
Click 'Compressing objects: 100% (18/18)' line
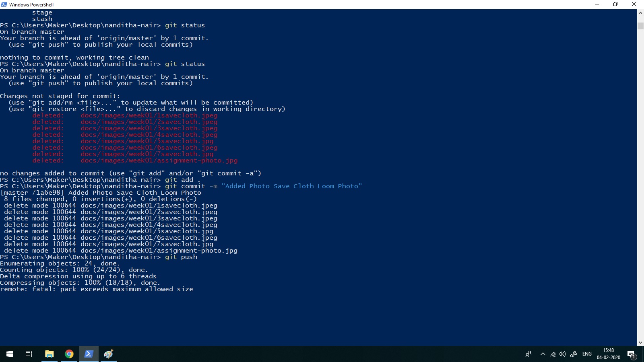(80, 283)
